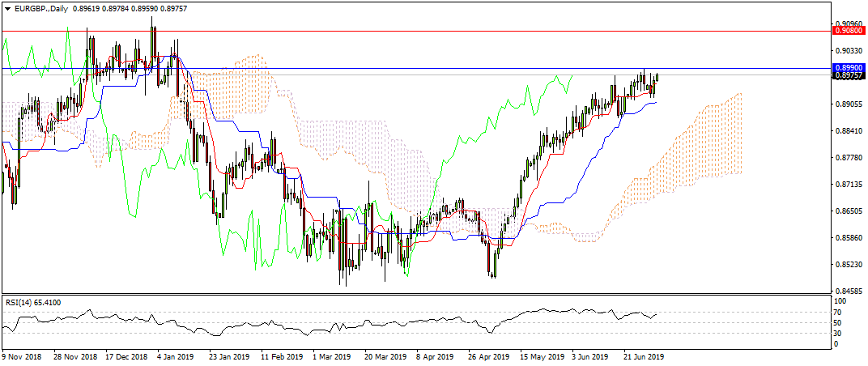
Task: Click the RSI 30 level scale label
Action: click(840, 333)
